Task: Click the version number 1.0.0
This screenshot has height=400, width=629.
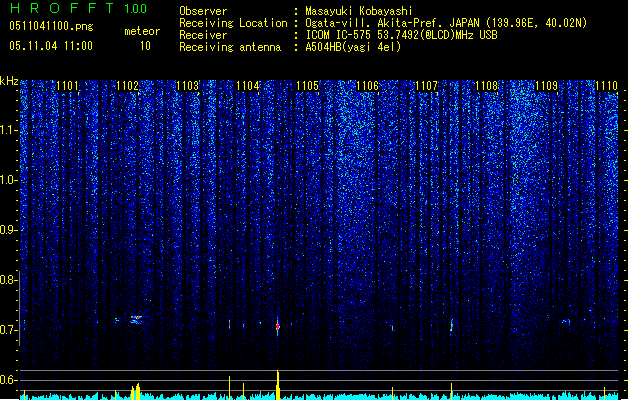Action: (136, 9)
